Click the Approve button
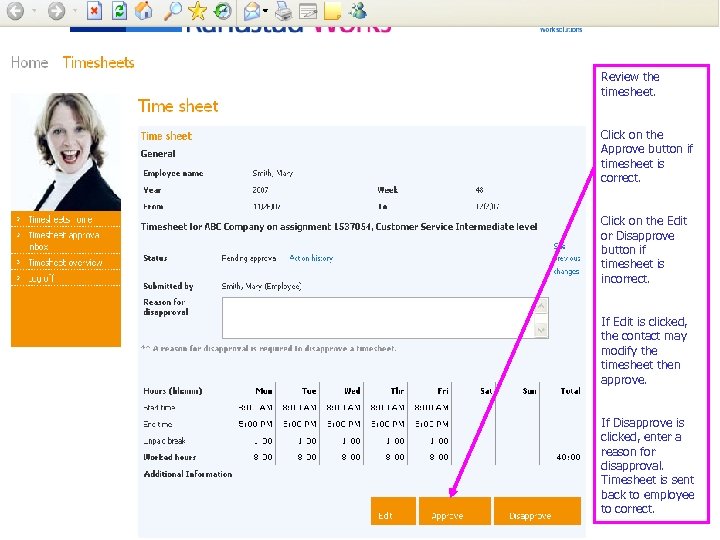720x540 pixels. coord(455,511)
